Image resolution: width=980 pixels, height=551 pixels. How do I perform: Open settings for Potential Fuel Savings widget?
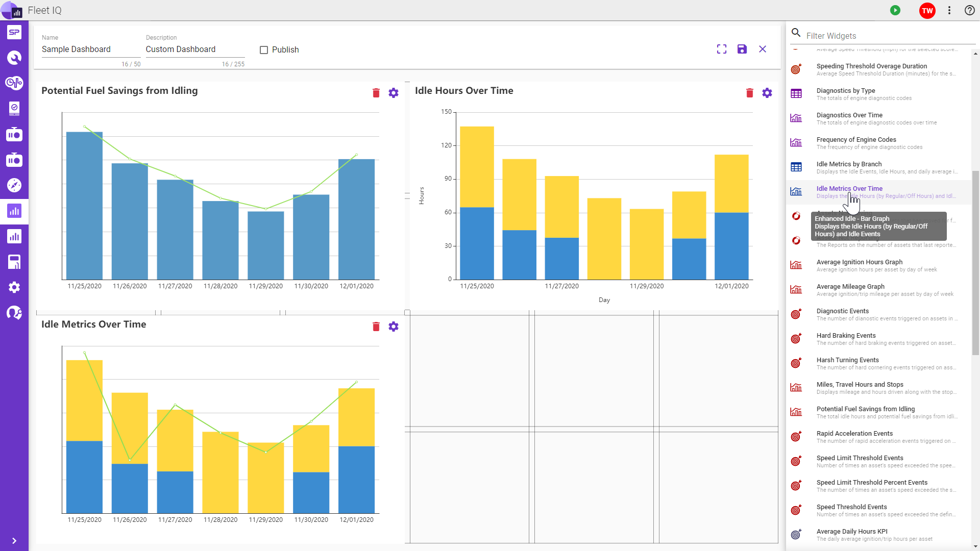[x=393, y=93]
